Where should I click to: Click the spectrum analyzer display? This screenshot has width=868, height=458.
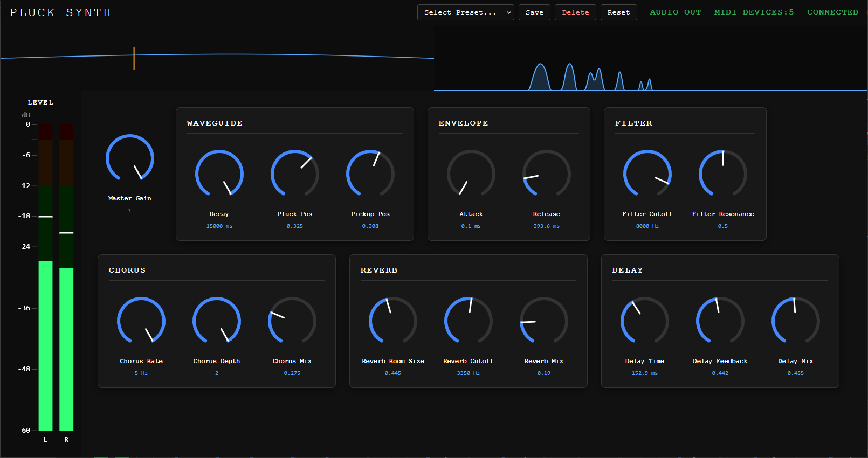click(x=651, y=59)
